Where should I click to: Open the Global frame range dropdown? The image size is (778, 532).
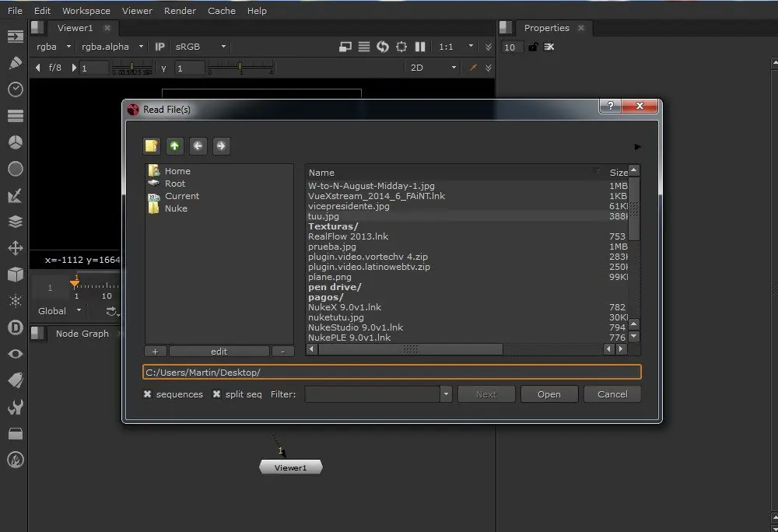[x=60, y=311]
